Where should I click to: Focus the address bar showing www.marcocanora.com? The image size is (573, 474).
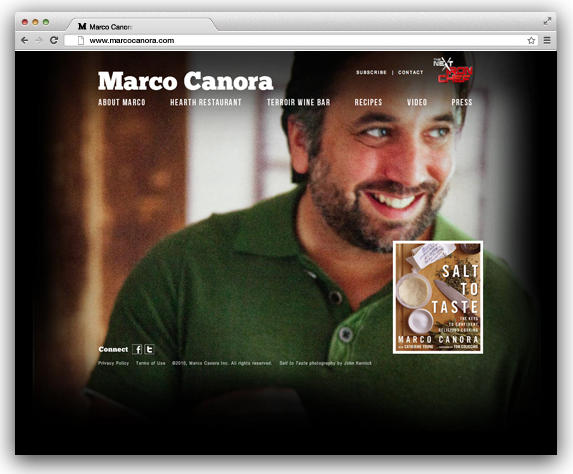coord(301,41)
